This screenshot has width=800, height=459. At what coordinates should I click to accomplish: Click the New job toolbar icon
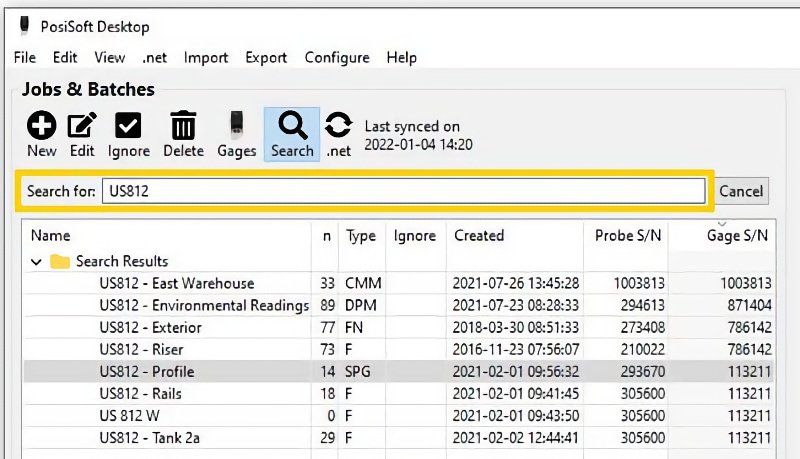41,126
